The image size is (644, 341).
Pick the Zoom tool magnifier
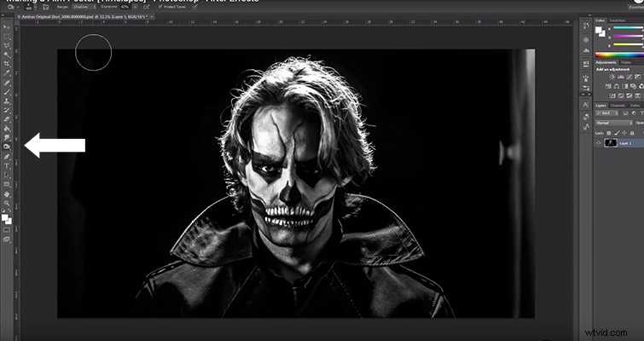[x=7, y=203]
